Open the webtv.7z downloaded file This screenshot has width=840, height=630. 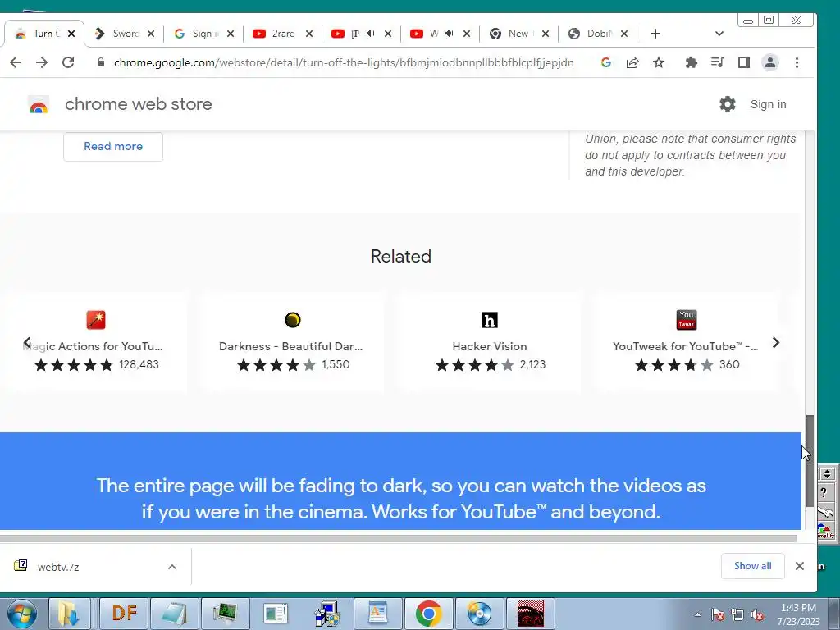(58, 567)
